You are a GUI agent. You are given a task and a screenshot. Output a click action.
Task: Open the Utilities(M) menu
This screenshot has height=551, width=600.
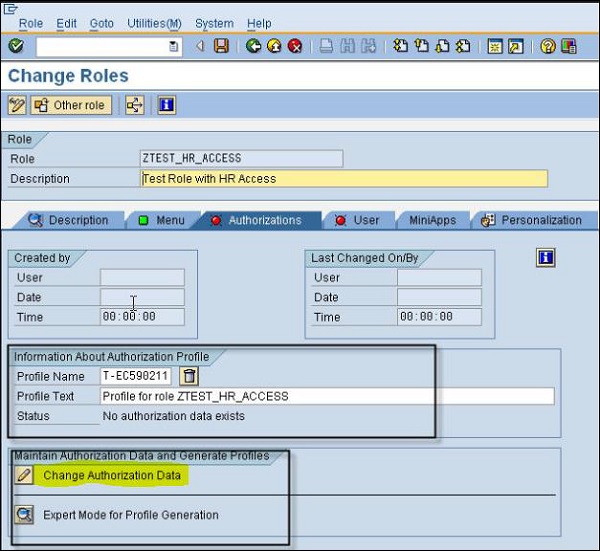point(154,23)
